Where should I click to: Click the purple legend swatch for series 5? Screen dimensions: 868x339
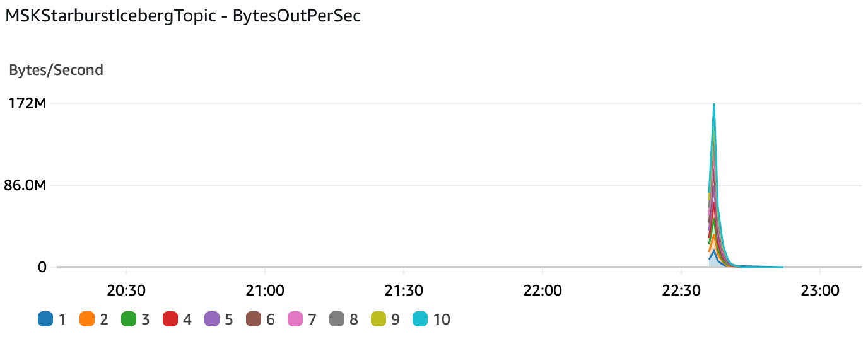click(212, 319)
